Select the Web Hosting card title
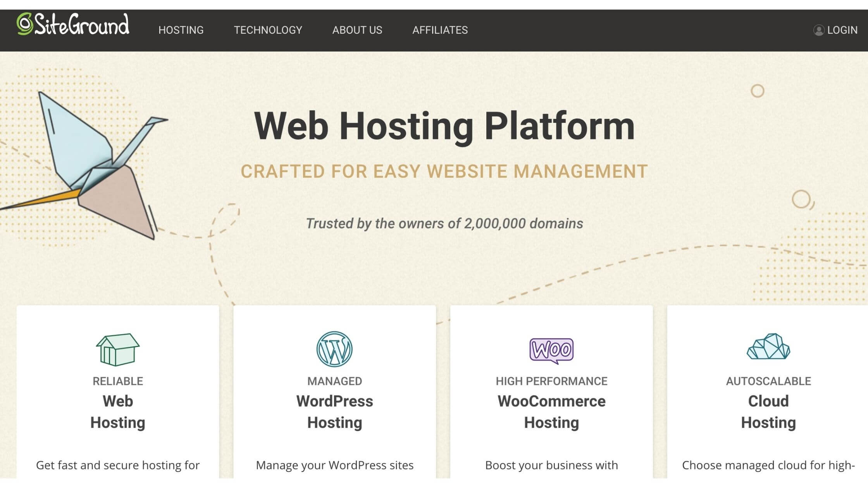The width and height of the screenshot is (868, 488). (118, 412)
